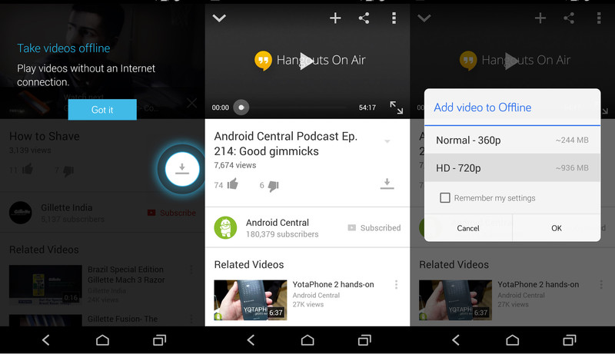Open YotaPhone 2 hands-on thumbnail in right screen
615x364 pixels.
click(x=455, y=299)
